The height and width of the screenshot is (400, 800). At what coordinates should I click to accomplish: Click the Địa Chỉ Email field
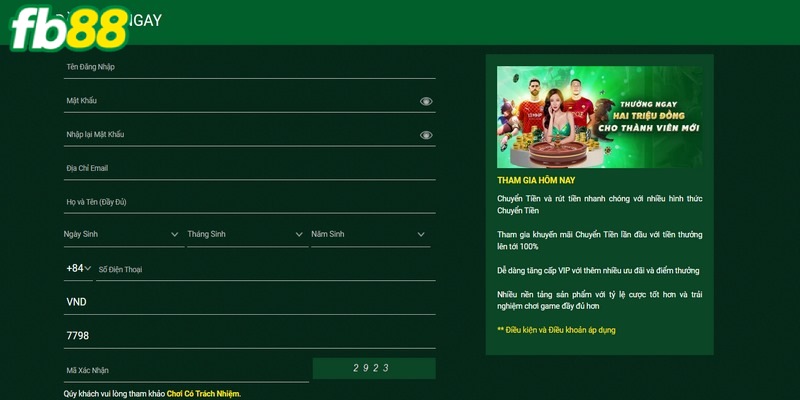point(248,168)
